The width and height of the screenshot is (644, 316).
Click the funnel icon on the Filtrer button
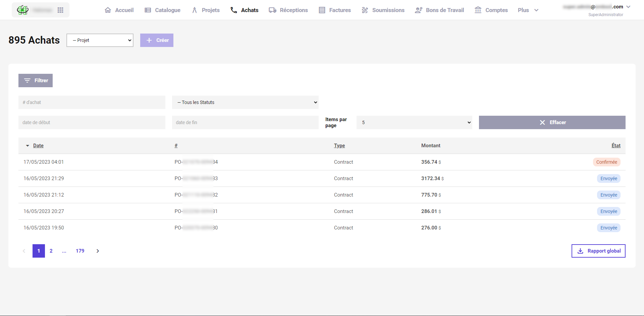[28, 81]
